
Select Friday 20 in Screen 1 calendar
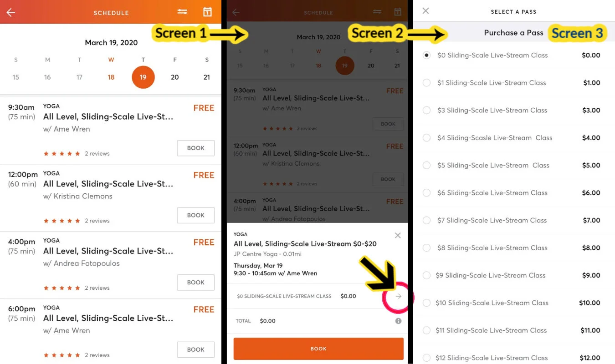[x=175, y=77]
